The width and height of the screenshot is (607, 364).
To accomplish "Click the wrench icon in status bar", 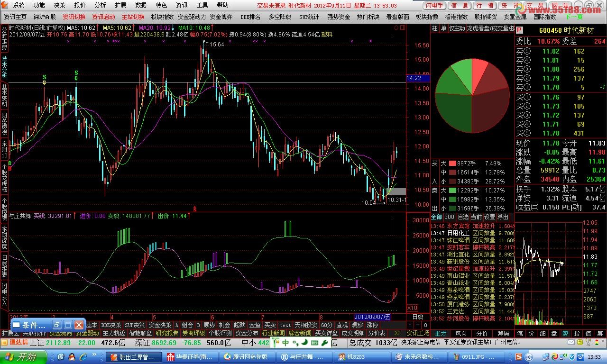I will (x=324, y=342).
